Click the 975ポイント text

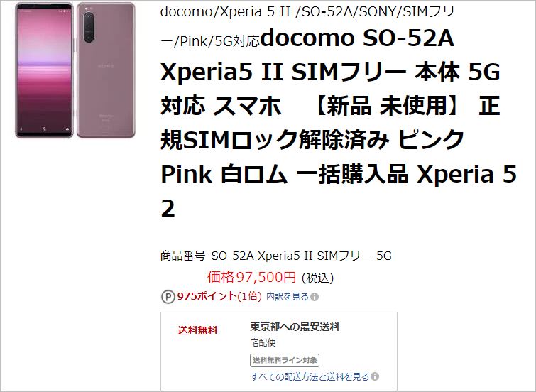207,296
